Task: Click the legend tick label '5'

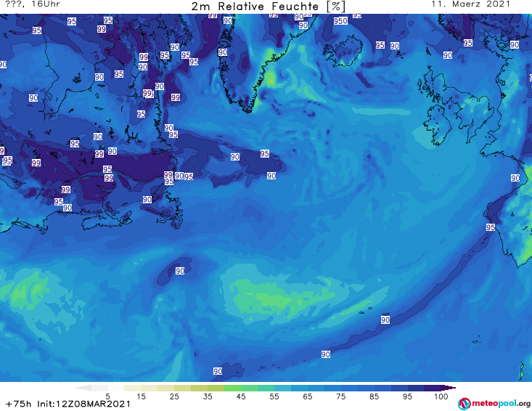Action: 107,396
